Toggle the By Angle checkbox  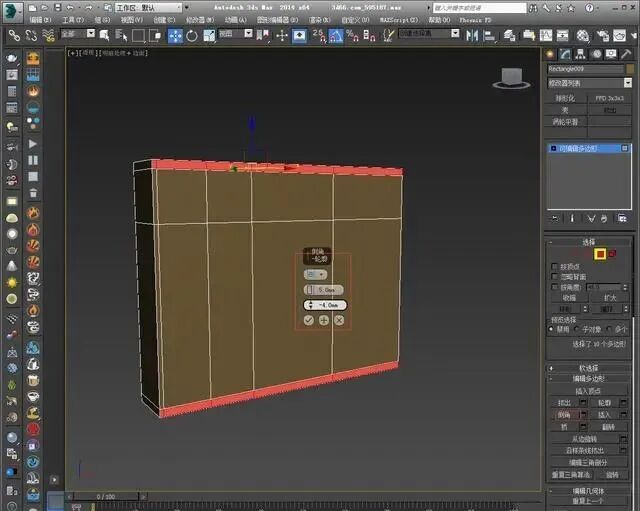tap(554, 287)
